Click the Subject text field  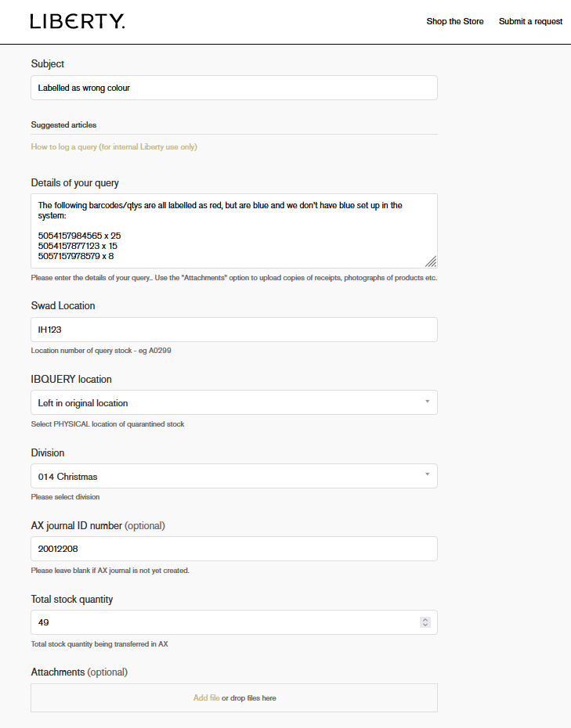click(x=233, y=88)
